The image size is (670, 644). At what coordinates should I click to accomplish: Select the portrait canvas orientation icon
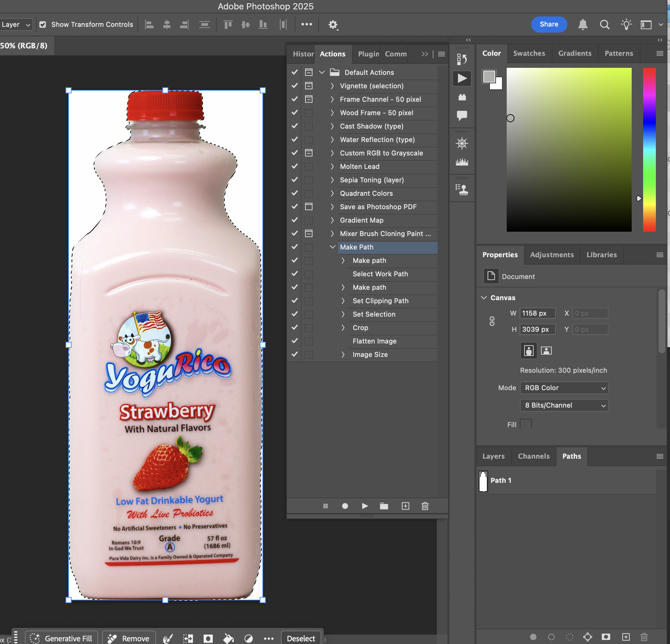(x=529, y=351)
